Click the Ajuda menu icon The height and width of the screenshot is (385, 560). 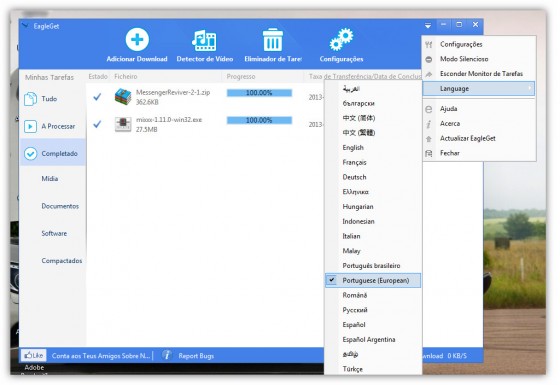(x=429, y=109)
